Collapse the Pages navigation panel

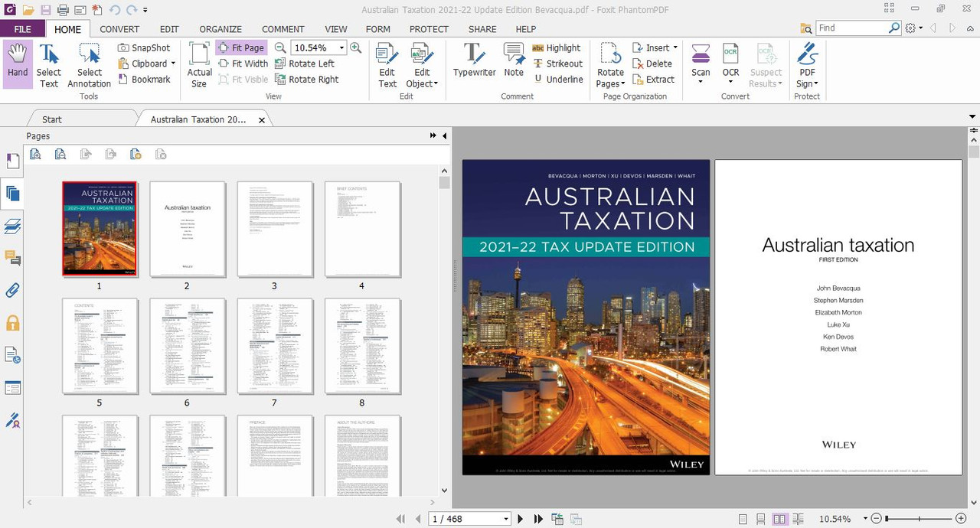444,136
